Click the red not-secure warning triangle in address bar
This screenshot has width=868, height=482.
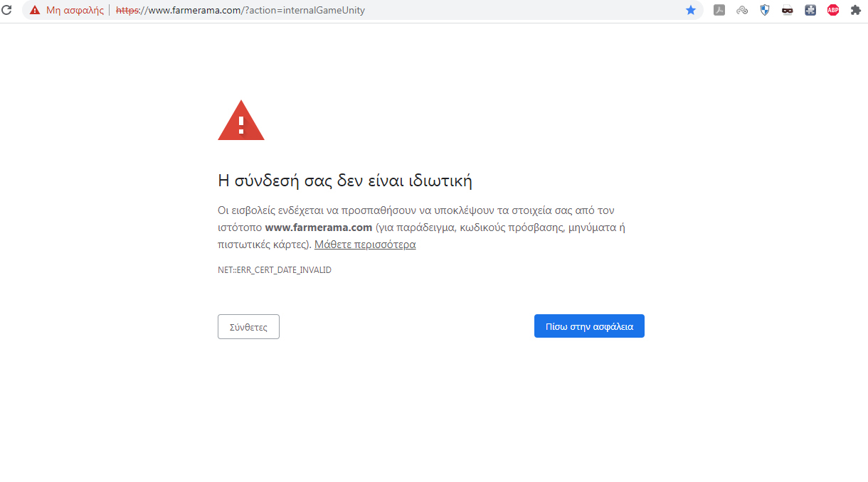coord(35,11)
